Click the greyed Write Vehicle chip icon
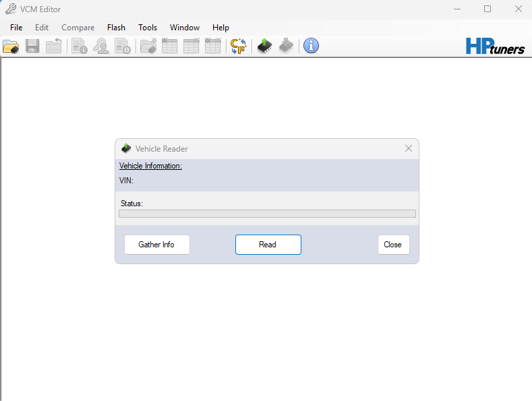 pyautogui.click(x=287, y=46)
